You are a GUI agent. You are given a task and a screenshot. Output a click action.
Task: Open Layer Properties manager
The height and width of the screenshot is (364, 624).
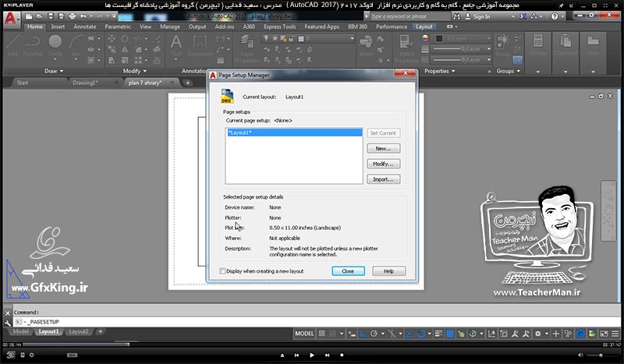(x=246, y=48)
